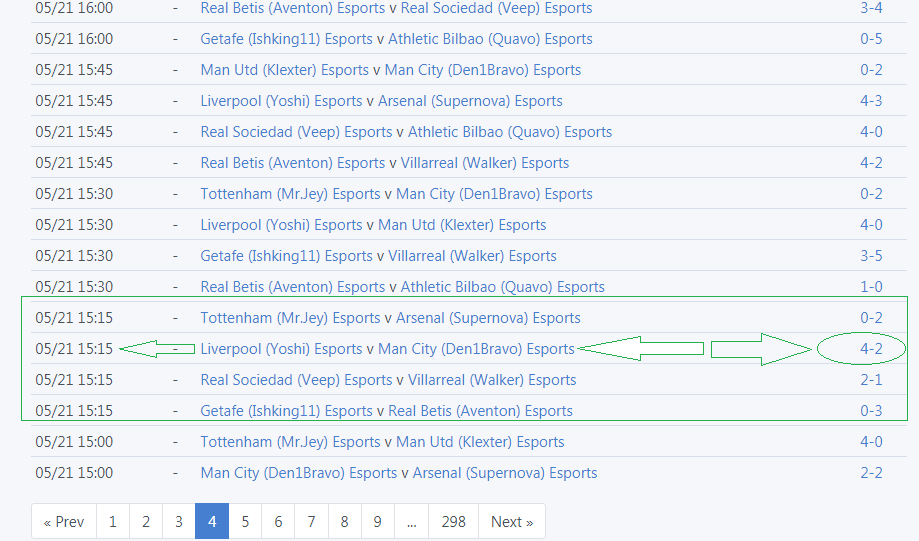This screenshot has width=919, height=541.
Task: Click the 0-5 score for Getafe v Athletic Bilbao
Action: [871, 39]
